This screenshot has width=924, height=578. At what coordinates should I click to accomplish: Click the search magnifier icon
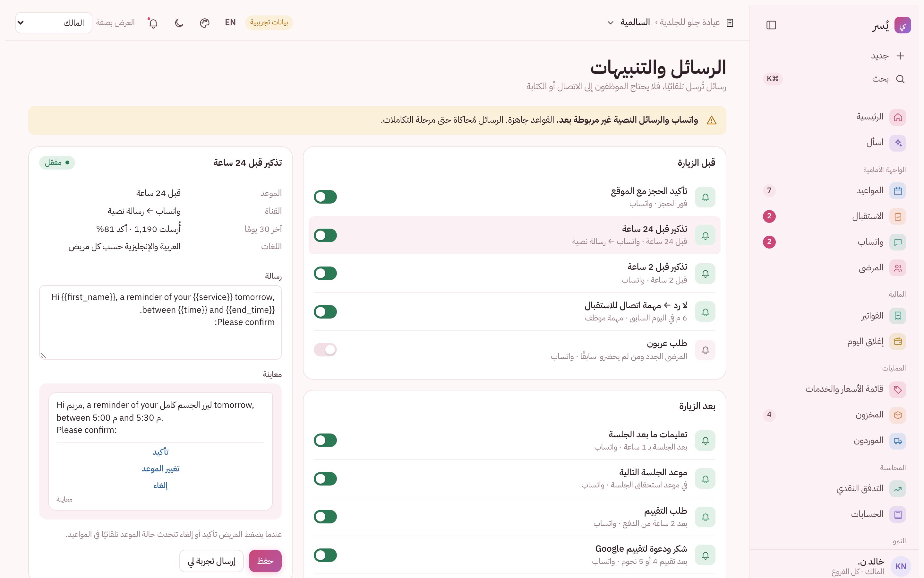pyautogui.click(x=900, y=79)
